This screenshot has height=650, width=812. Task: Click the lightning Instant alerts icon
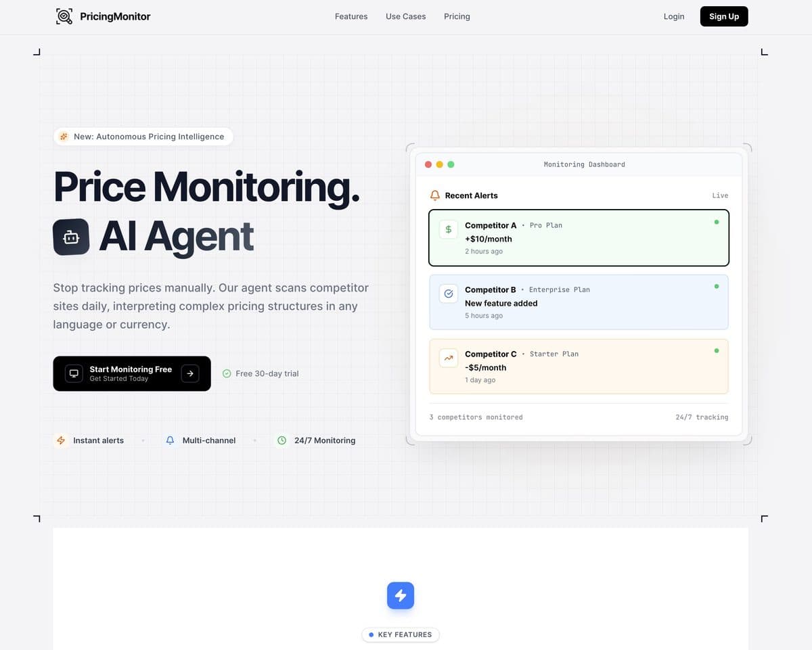tap(61, 440)
